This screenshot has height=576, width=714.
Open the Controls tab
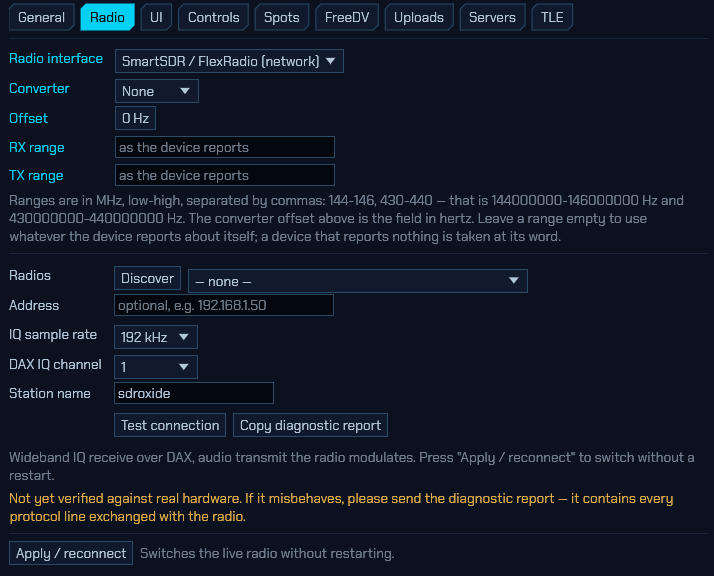213,17
